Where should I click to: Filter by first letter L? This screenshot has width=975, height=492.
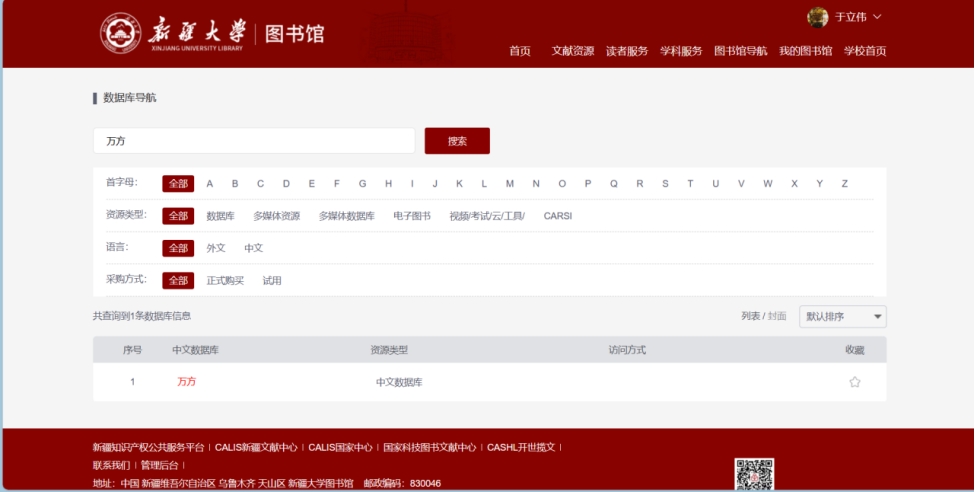(x=484, y=183)
